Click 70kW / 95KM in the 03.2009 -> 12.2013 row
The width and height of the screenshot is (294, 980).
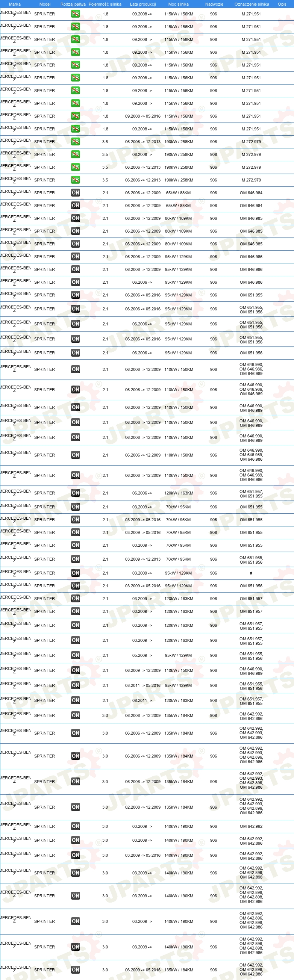[x=178, y=559]
